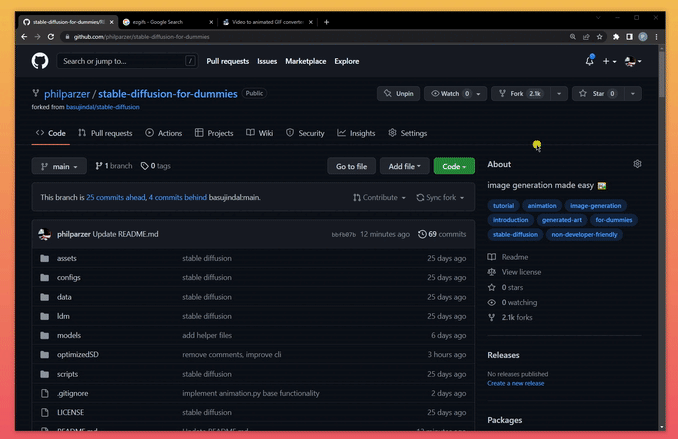Open the browser side panel icon
This screenshot has width=678, height=439.
pos(629,37)
